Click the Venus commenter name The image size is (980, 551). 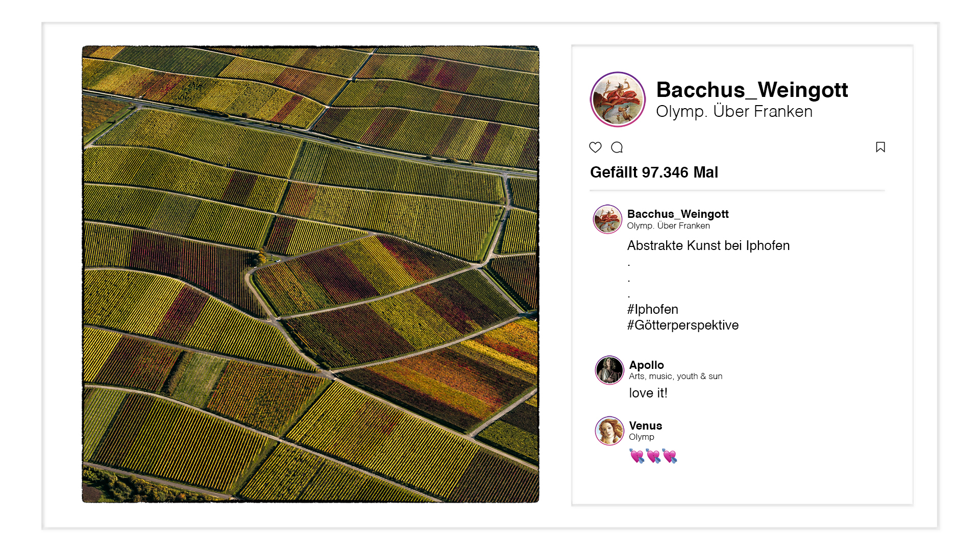(645, 425)
